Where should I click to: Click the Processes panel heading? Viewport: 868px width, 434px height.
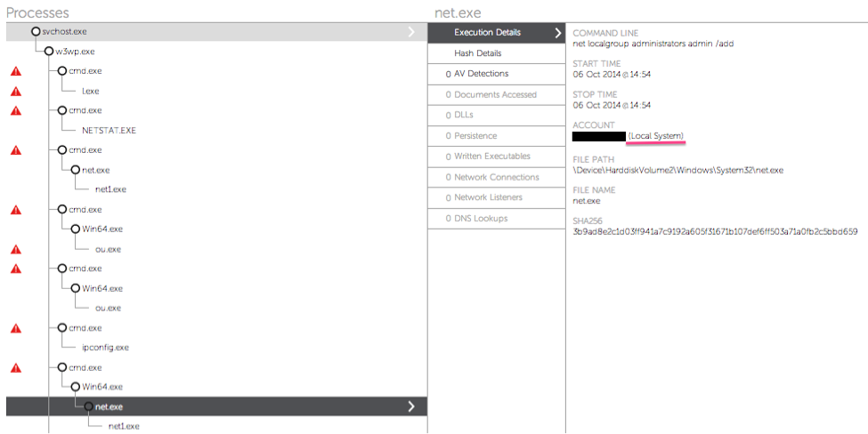tap(37, 12)
